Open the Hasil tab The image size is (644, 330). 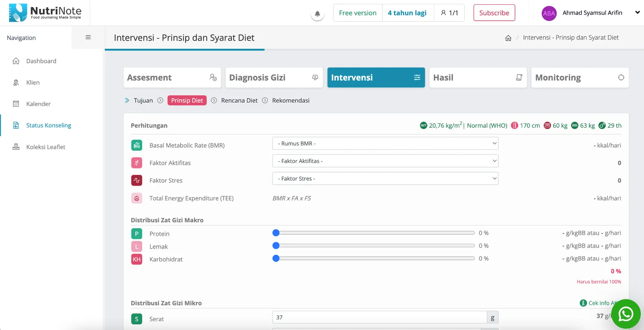(x=478, y=77)
